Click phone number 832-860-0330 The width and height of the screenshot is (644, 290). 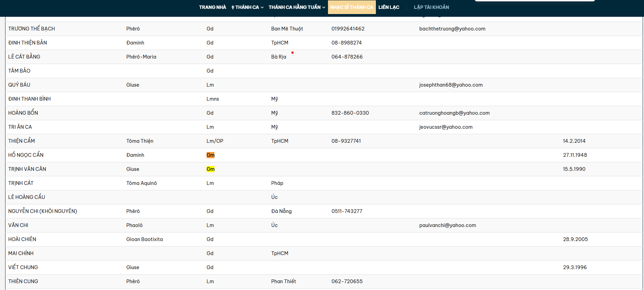(350, 113)
